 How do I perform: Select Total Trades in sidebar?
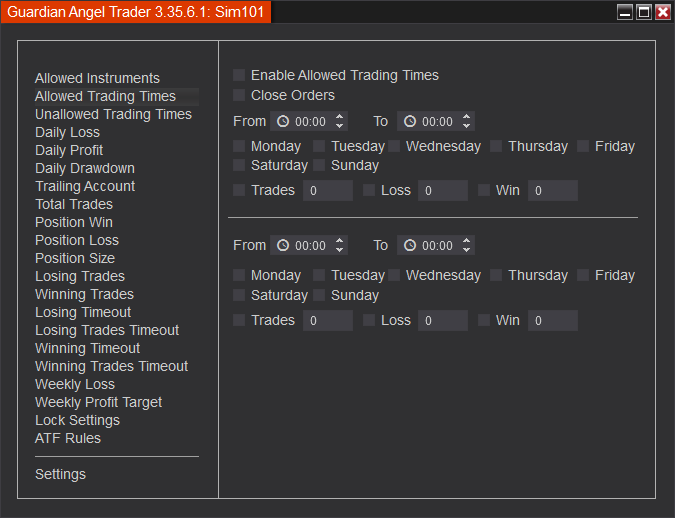[74, 204]
